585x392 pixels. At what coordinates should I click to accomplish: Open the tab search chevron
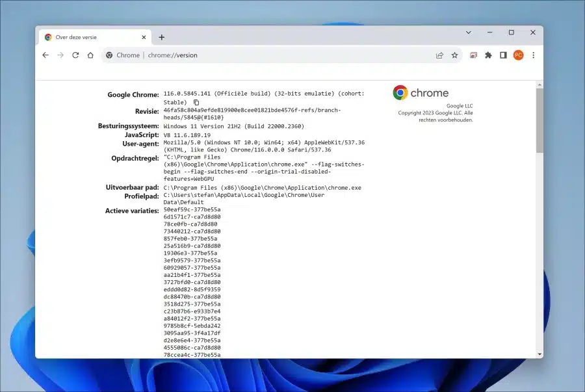[x=468, y=33]
